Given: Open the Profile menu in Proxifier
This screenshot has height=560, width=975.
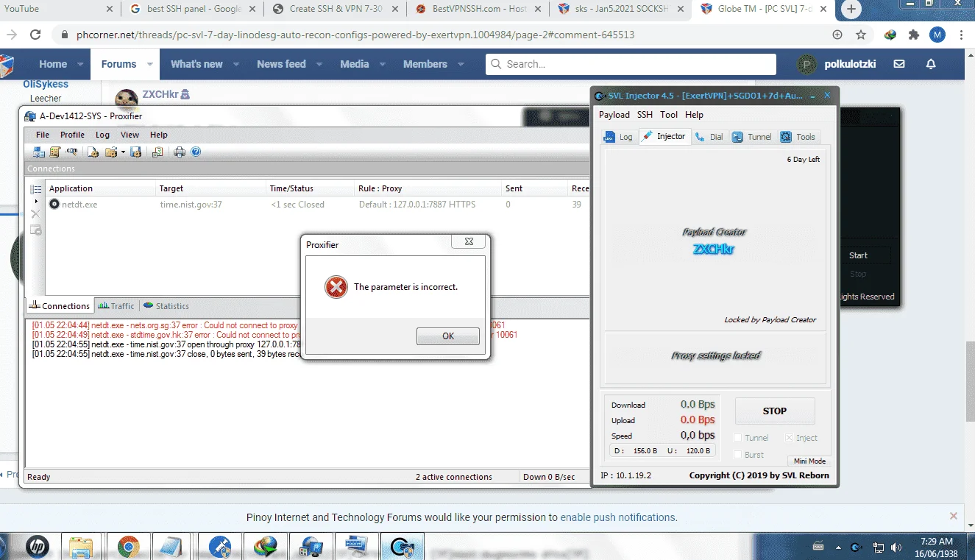Looking at the screenshot, I should [72, 135].
